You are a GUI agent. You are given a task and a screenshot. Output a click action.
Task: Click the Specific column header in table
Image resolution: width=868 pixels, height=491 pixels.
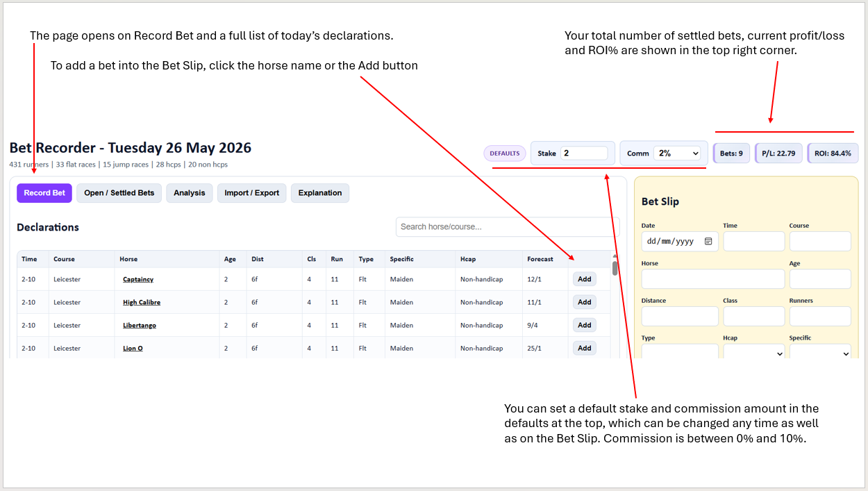pyautogui.click(x=401, y=259)
